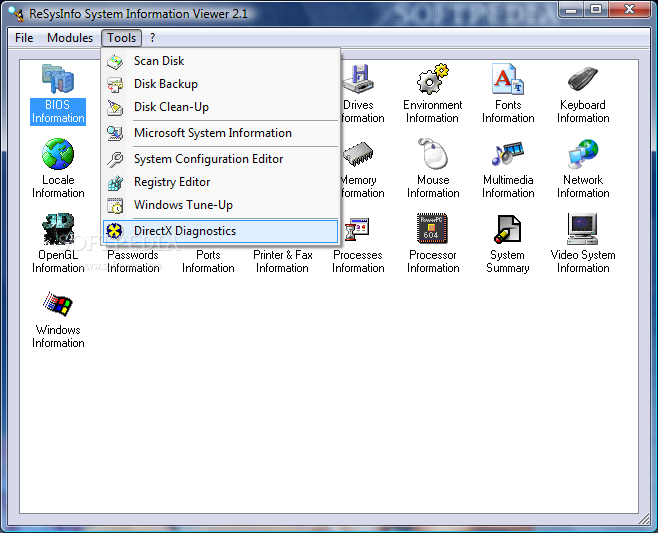Open the Network Information icon
Viewport: 658px width, 533px height.
pyautogui.click(x=583, y=154)
